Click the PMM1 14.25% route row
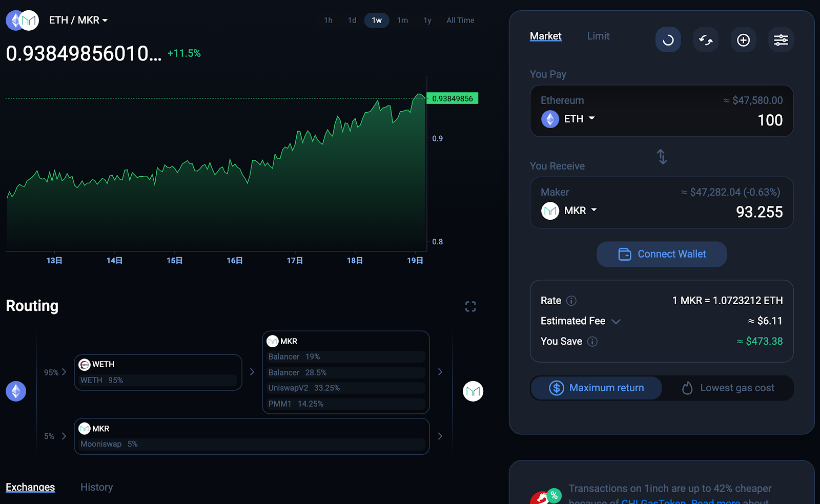 (x=346, y=404)
